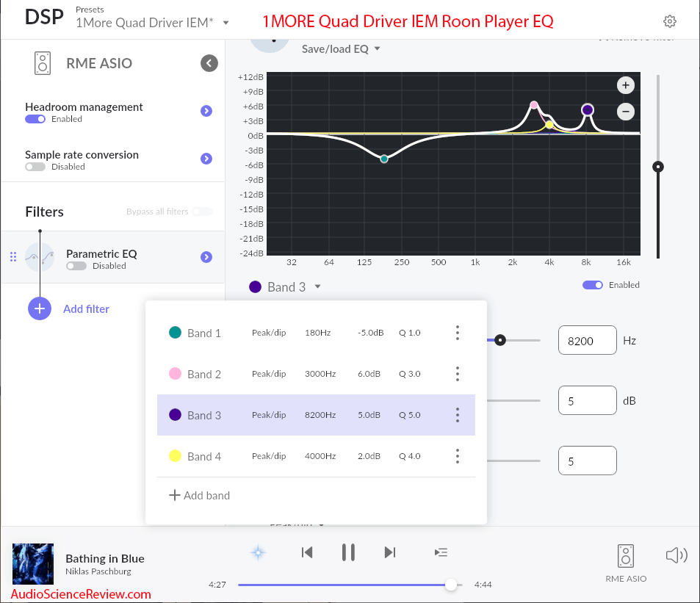700x603 pixels.
Task: Select Band 4 from band list
Action: pos(316,455)
